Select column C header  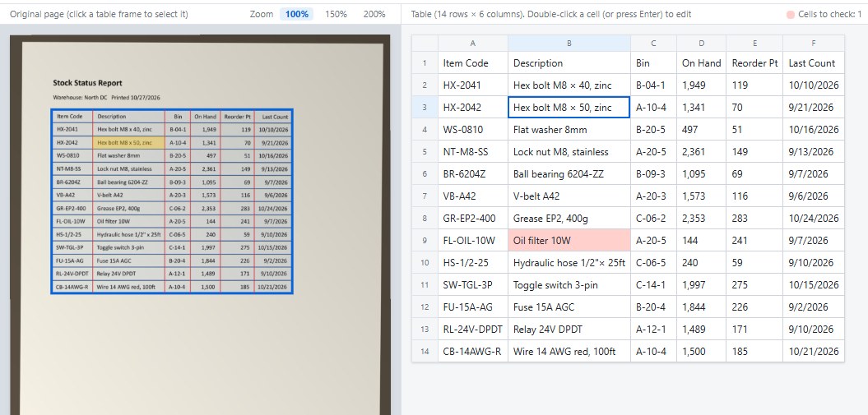tap(654, 43)
